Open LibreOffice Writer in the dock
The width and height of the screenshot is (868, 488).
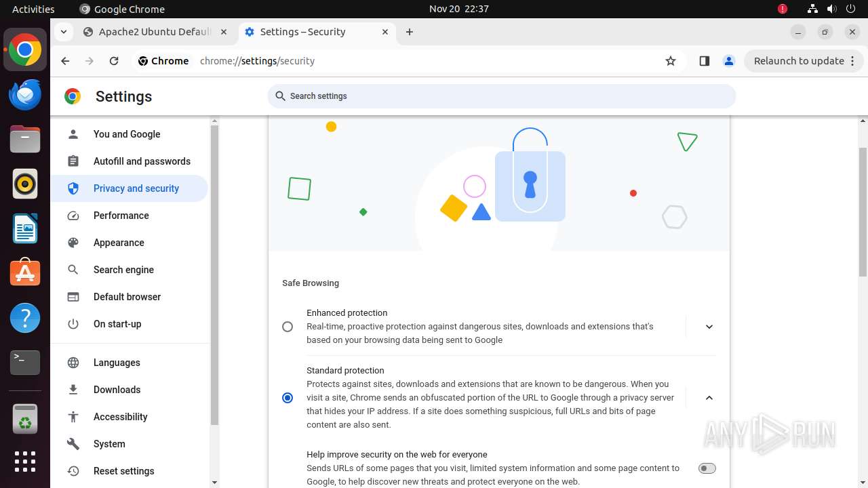click(x=25, y=228)
